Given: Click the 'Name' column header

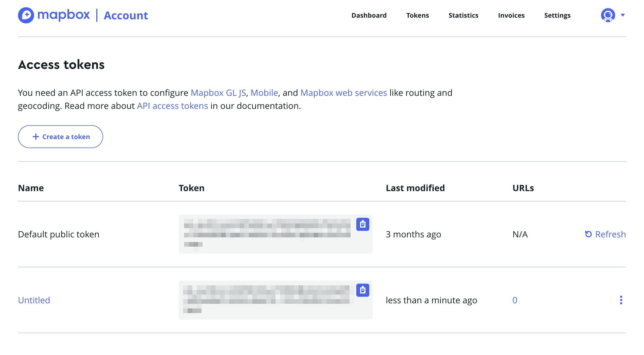Looking at the screenshot, I should pos(31,188).
